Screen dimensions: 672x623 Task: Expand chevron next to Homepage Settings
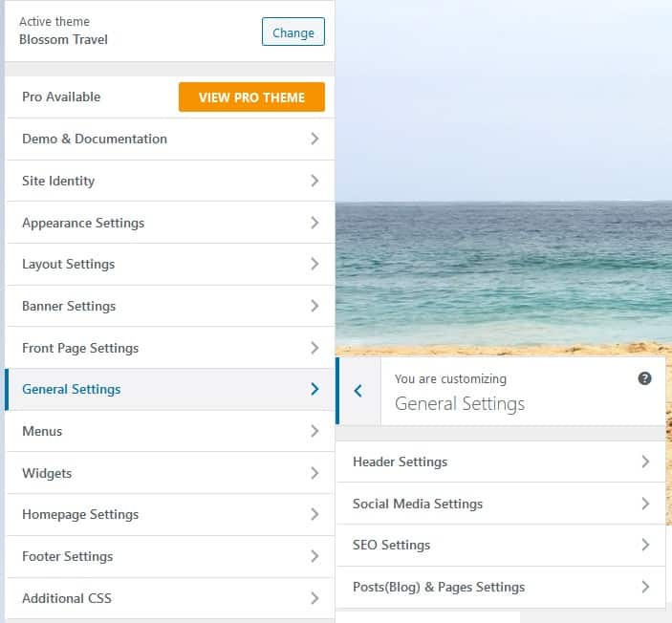pos(314,514)
